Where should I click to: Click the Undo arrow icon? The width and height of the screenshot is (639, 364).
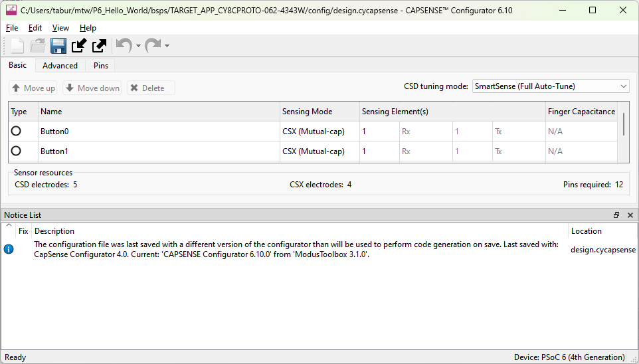(124, 46)
